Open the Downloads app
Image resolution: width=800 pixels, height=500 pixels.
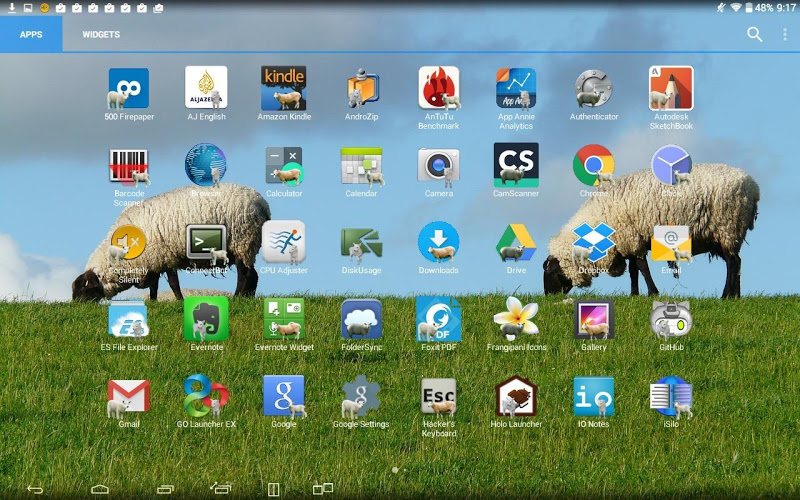click(x=439, y=242)
